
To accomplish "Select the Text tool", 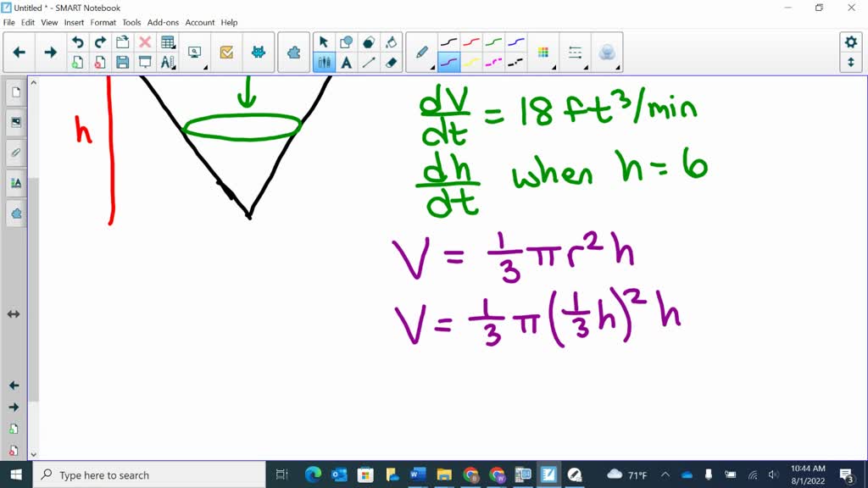I will pyautogui.click(x=345, y=62).
